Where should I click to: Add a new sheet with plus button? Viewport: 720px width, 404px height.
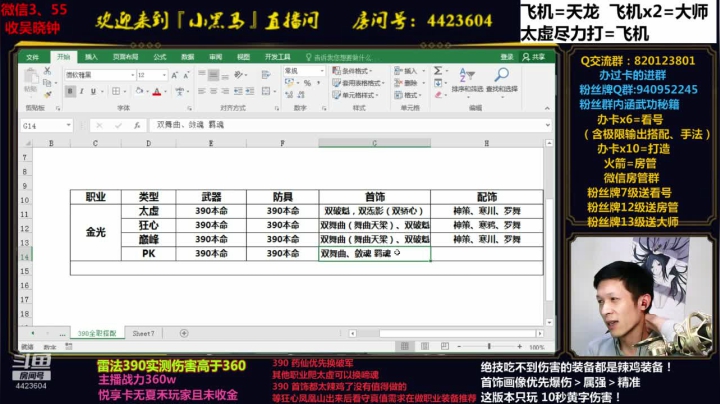coord(184,333)
